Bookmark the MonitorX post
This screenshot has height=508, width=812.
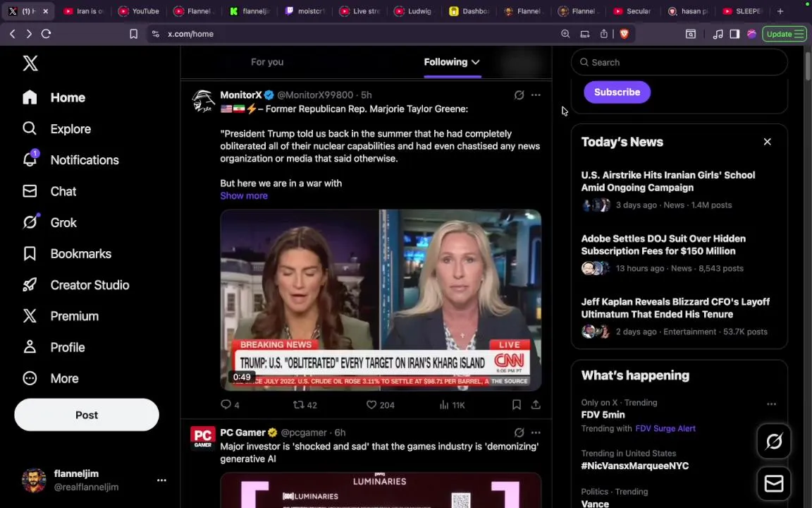[516, 404]
